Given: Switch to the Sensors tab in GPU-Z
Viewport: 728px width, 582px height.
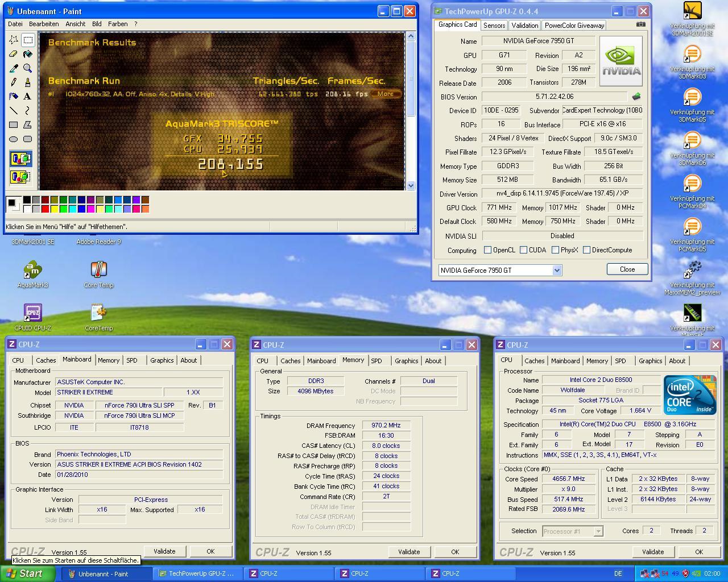Looking at the screenshot, I should click(494, 26).
